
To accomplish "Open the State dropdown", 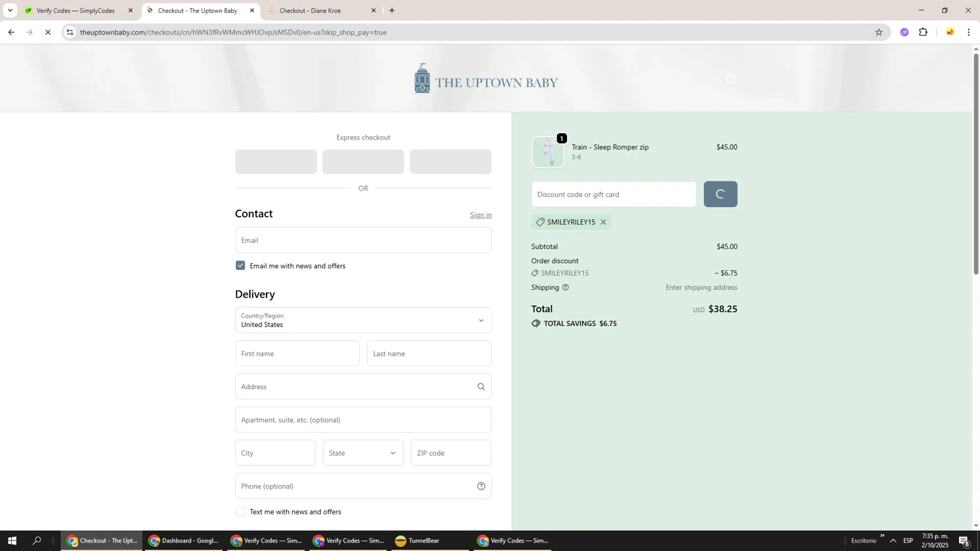I will 363,453.
